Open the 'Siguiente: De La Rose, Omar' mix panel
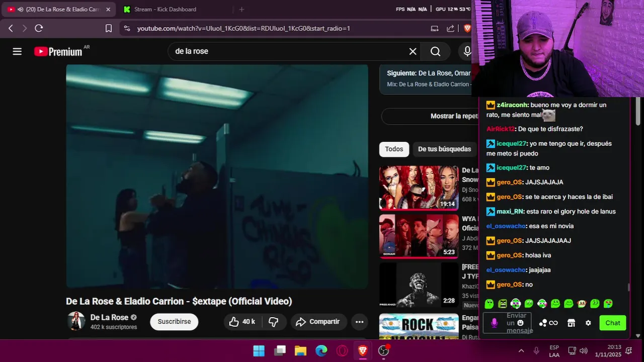This screenshot has height=362, width=644. (426, 79)
